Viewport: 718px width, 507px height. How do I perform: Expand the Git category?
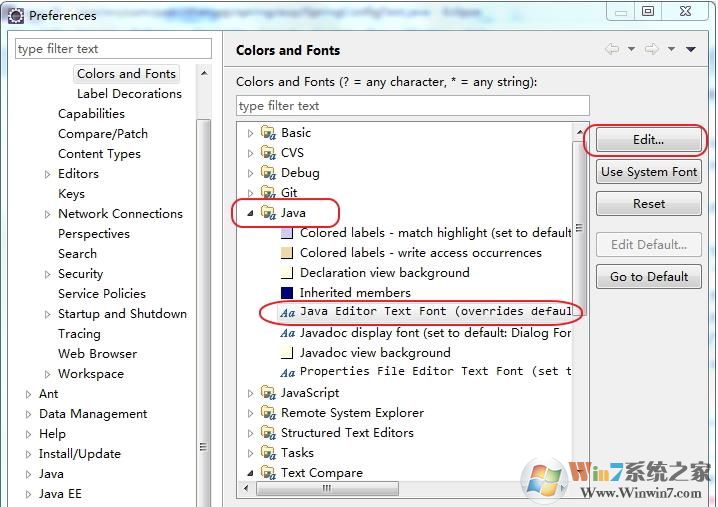pos(250,193)
